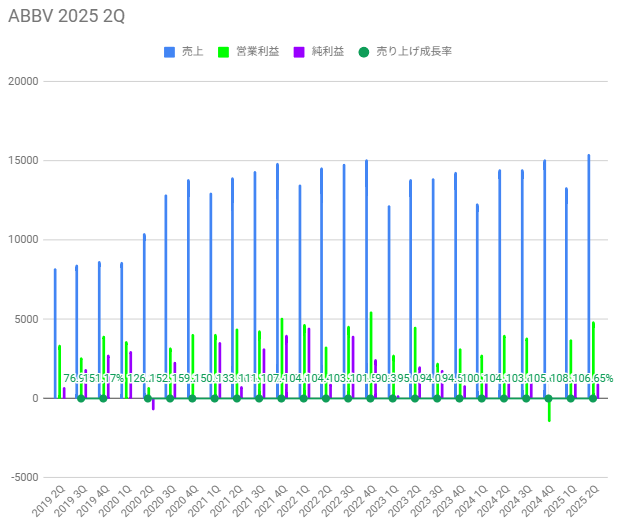Image resolution: width=623 pixels, height=532 pixels.
Task: Click the 5000 y-axis label
Action: coord(27,319)
